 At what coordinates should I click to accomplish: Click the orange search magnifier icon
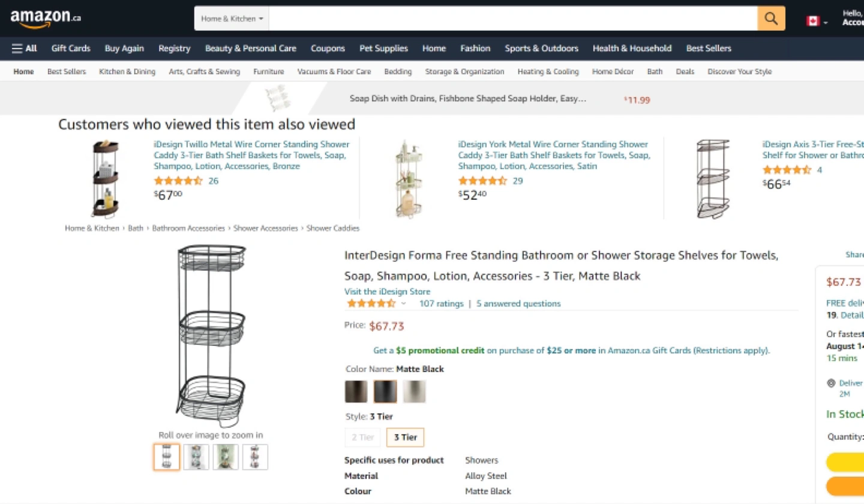coord(771,18)
